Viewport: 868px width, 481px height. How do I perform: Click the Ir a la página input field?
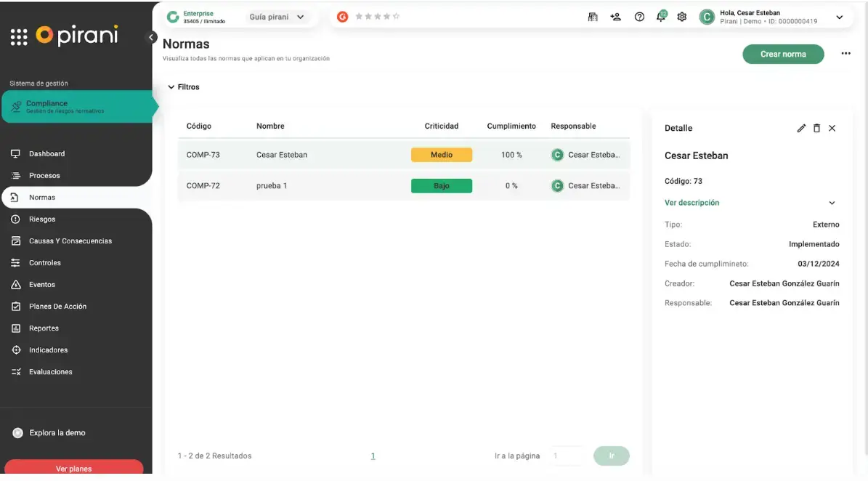click(x=567, y=456)
